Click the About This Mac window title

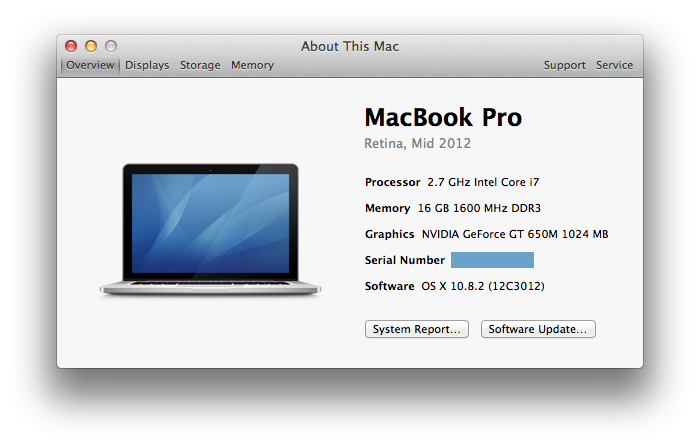350,46
